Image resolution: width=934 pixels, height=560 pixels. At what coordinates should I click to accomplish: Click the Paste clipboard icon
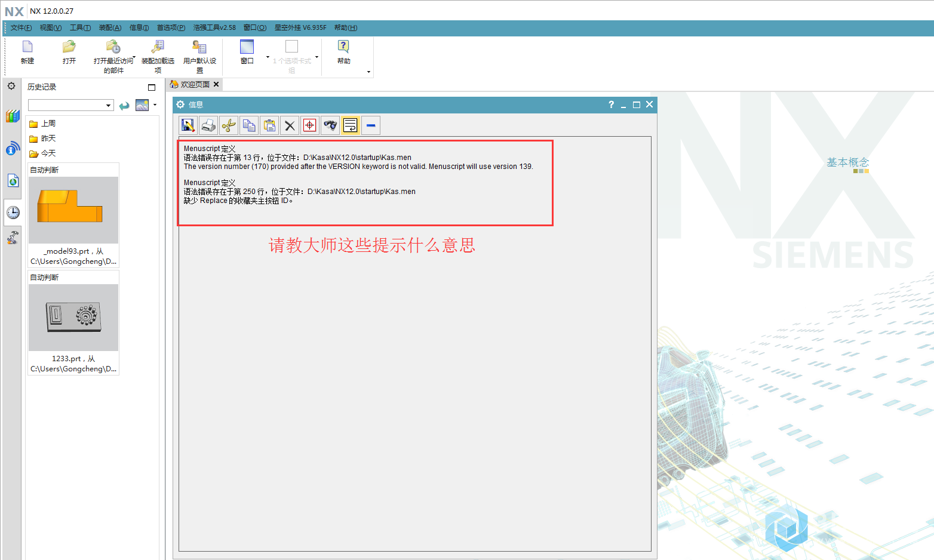[269, 125]
